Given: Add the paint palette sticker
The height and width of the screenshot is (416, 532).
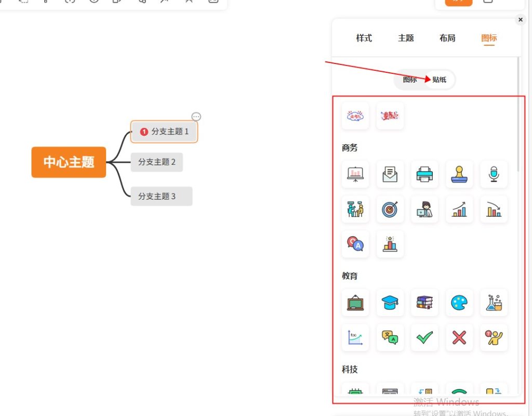Looking at the screenshot, I should (x=459, y=303).
